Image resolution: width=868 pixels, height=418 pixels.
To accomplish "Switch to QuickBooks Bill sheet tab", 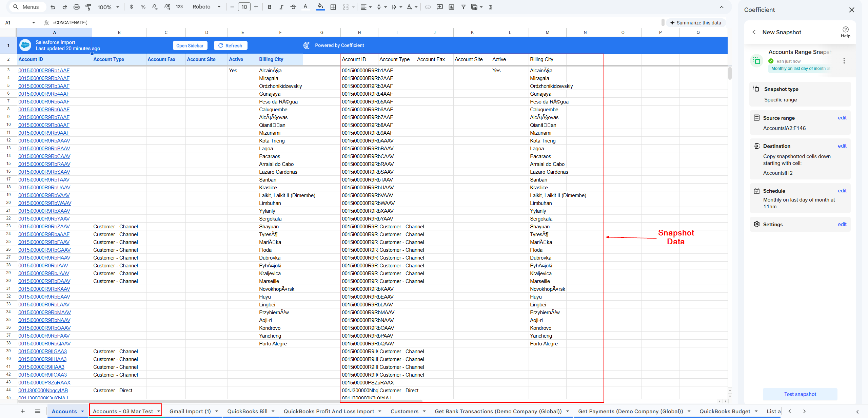I will (247, 411).
